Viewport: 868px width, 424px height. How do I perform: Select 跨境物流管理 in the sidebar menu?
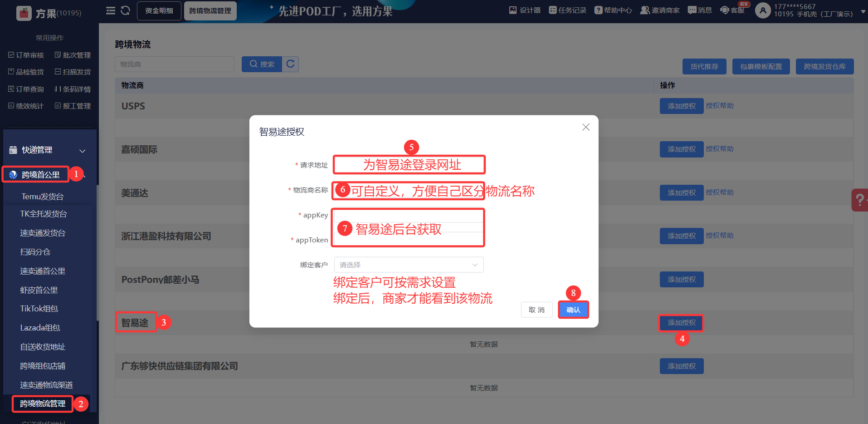pyautogui.click(x=43, y=404)
